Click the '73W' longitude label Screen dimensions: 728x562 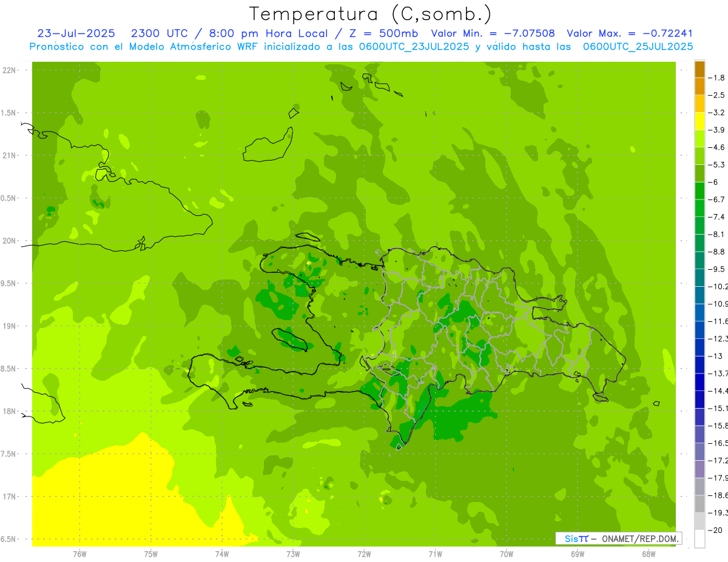tap(293, 554)
